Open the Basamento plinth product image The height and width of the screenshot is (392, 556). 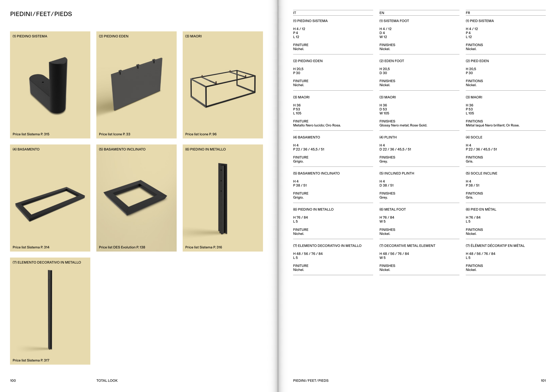click(x=50, y=203)
